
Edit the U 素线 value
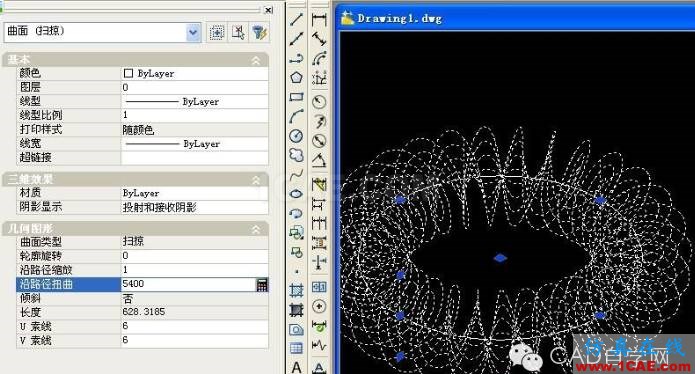coord(194,326)
